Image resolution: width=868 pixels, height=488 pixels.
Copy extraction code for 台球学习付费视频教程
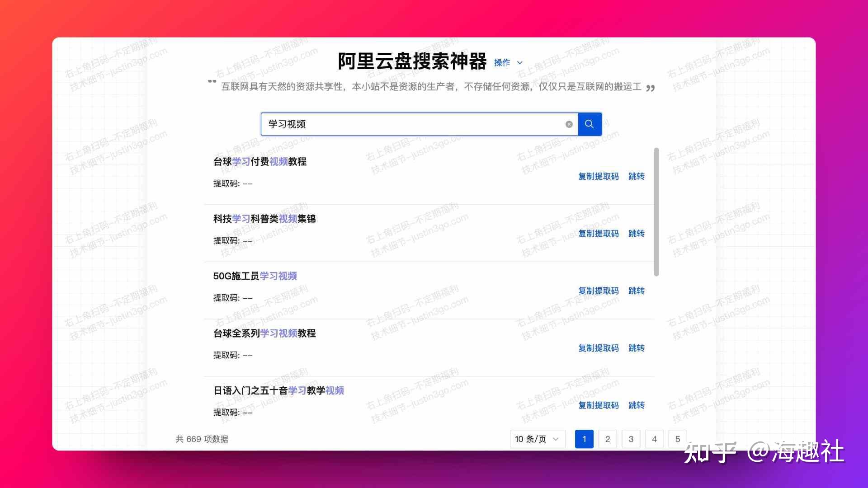[x=599, y=176]
